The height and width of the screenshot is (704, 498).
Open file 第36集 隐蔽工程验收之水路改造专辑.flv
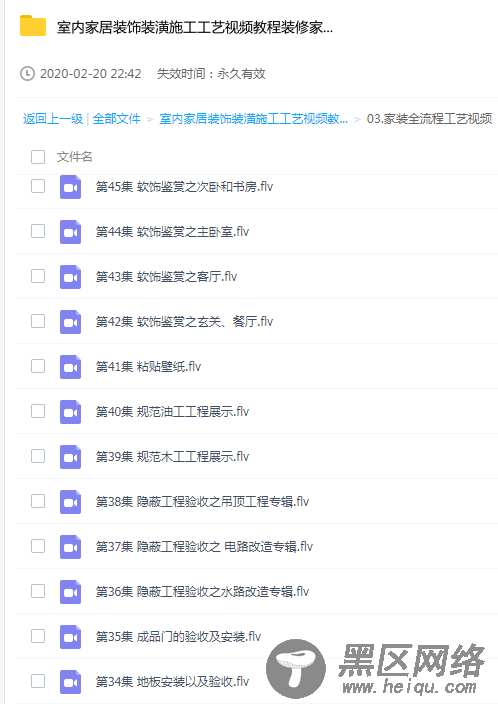[x=202, y=591]
